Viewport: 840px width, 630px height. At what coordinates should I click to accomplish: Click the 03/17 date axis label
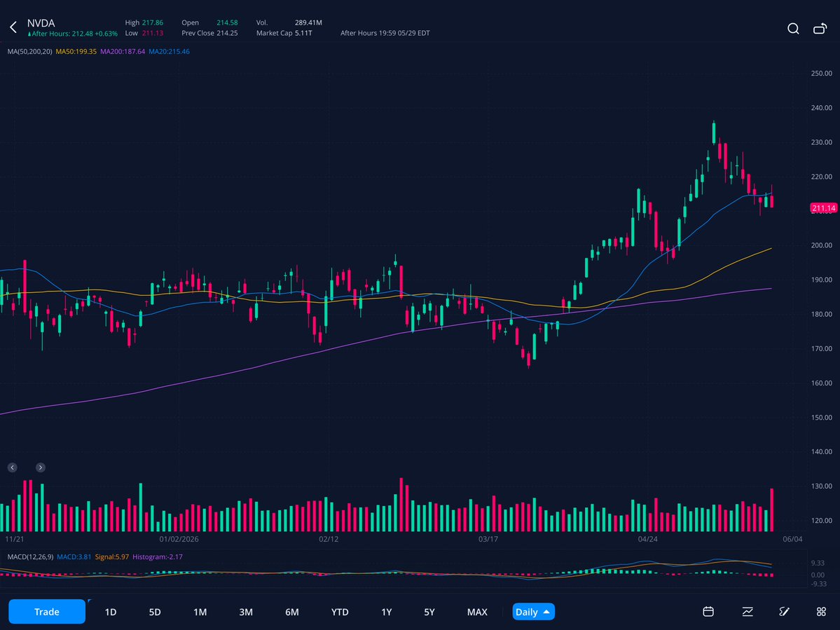tap(488, 539)
